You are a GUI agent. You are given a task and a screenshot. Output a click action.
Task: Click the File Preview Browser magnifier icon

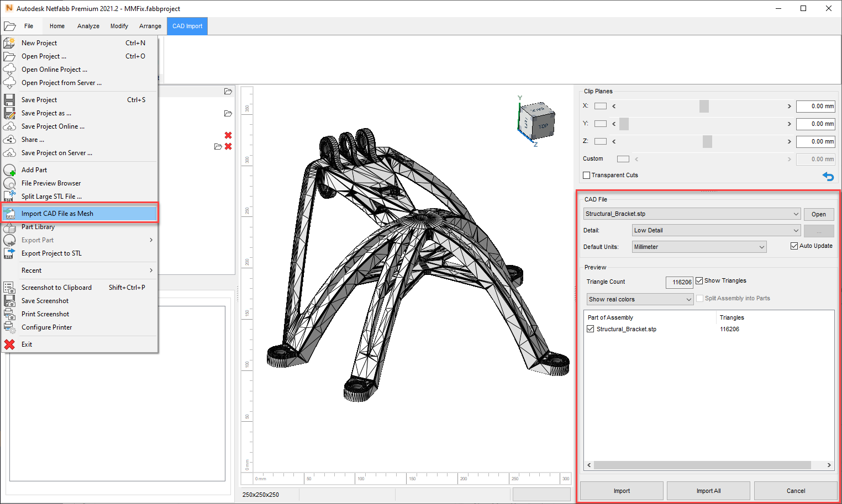9,183
